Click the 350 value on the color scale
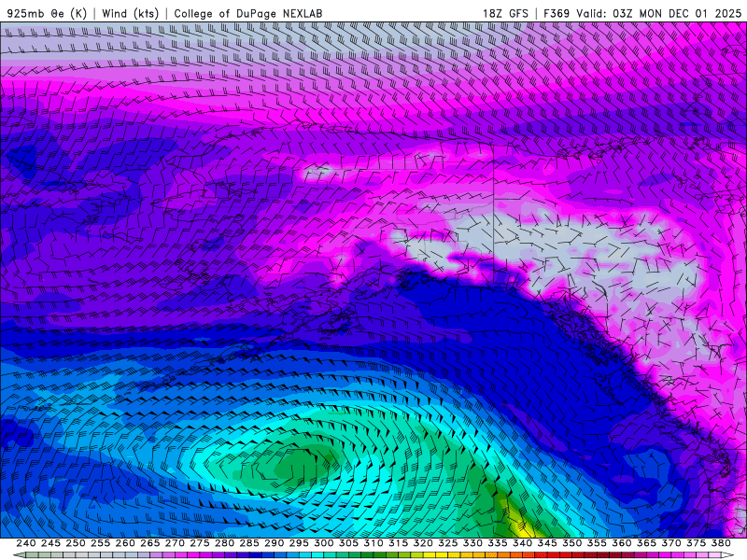 (571, 543)
